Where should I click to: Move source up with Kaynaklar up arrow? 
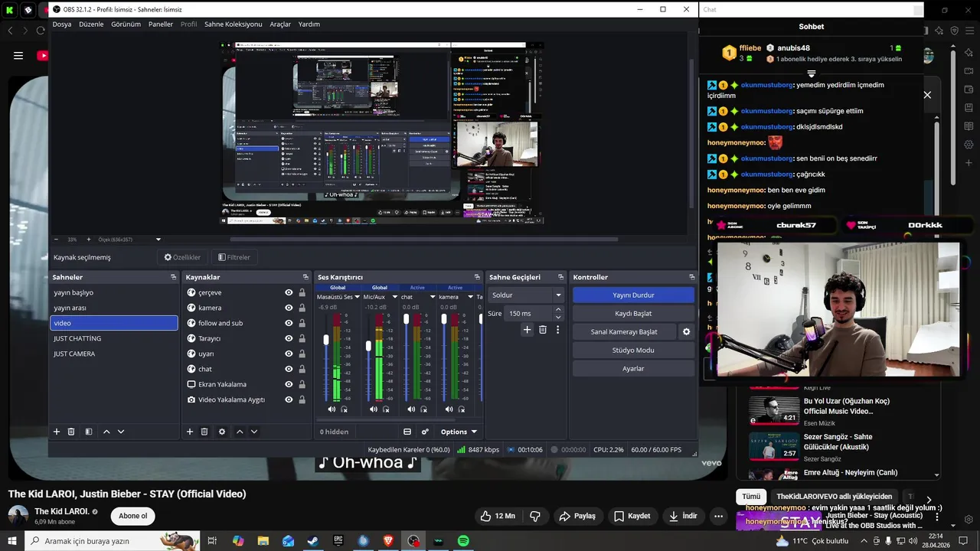[240, 432]
